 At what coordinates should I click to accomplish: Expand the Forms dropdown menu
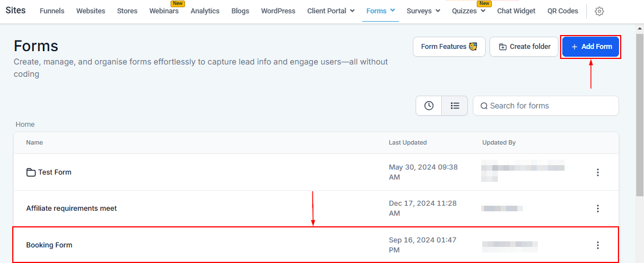[381, 11]
